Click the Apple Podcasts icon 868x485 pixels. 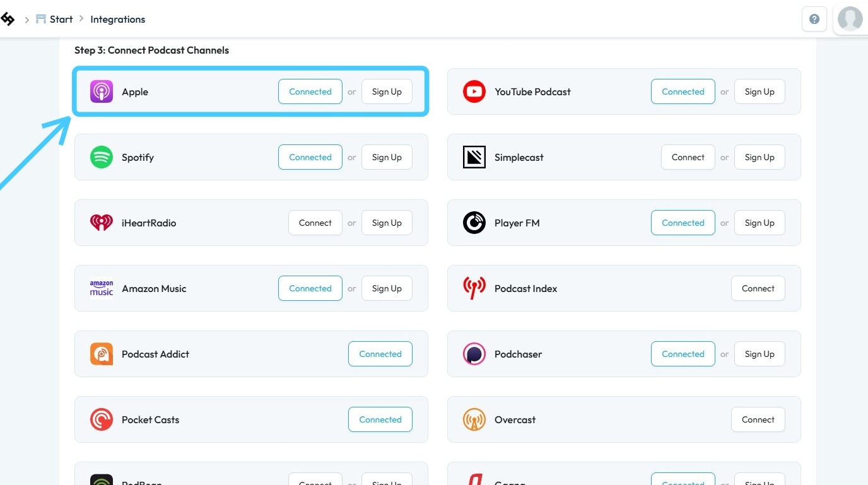point(101,91)
